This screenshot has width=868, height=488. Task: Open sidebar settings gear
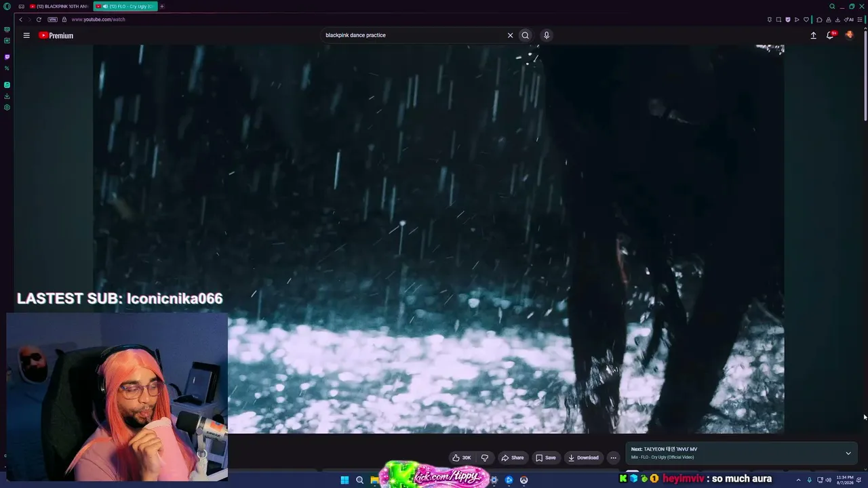[x=7, y=107]
